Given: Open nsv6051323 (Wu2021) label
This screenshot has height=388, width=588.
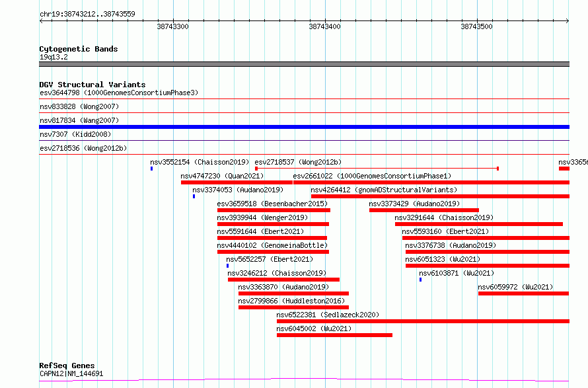Looking at the screenshot, I should 443,259.
